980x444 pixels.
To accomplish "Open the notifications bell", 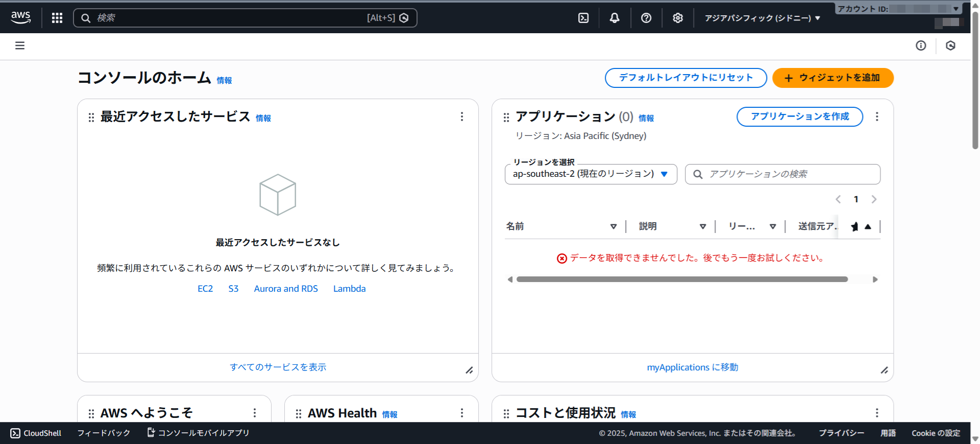I will point(615,18).
